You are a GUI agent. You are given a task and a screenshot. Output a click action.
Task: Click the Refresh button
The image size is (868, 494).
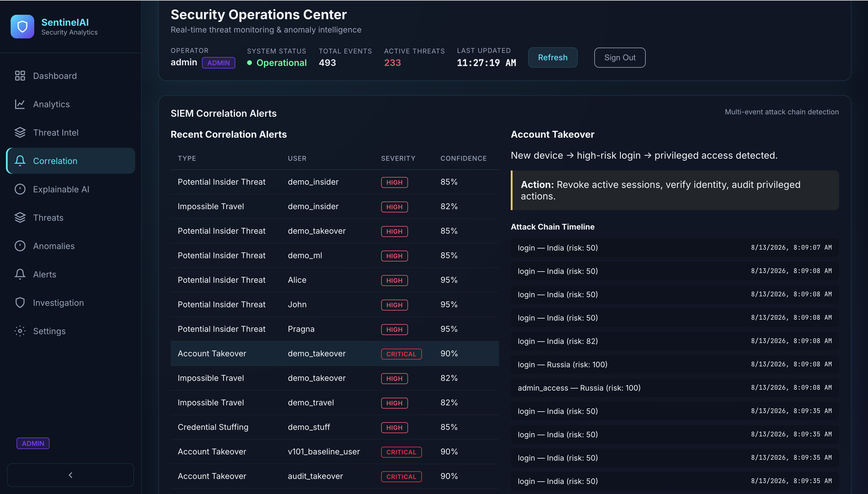(x=552, y=57)
